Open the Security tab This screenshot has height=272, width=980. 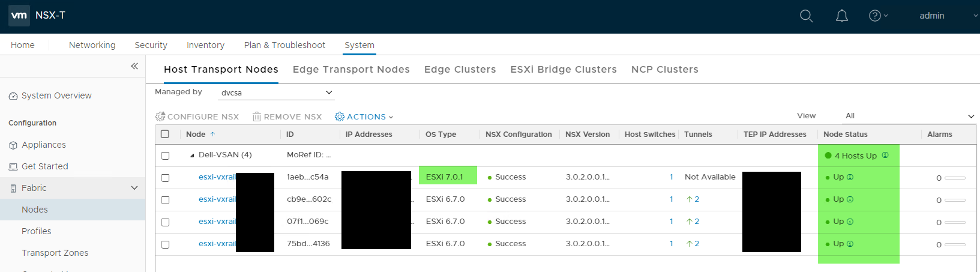pyautogui.click(x=151, y=45)
